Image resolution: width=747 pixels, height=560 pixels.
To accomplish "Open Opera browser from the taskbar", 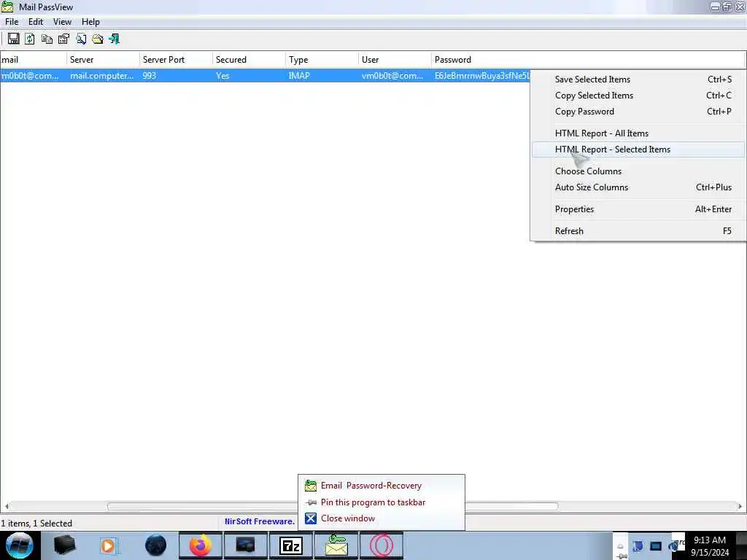I will click(381, 545).
